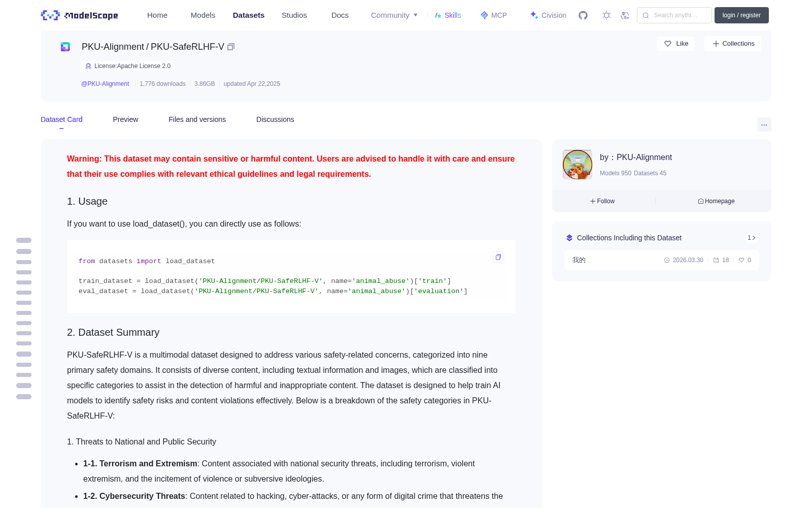Open the @PKU-Alignment owner link

(105, 84)
